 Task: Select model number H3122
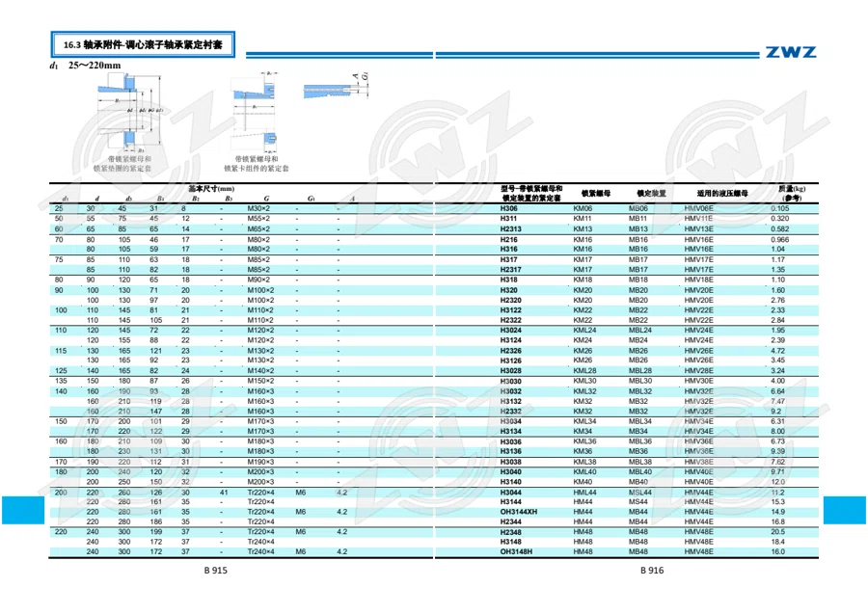(x=510, y=310)
